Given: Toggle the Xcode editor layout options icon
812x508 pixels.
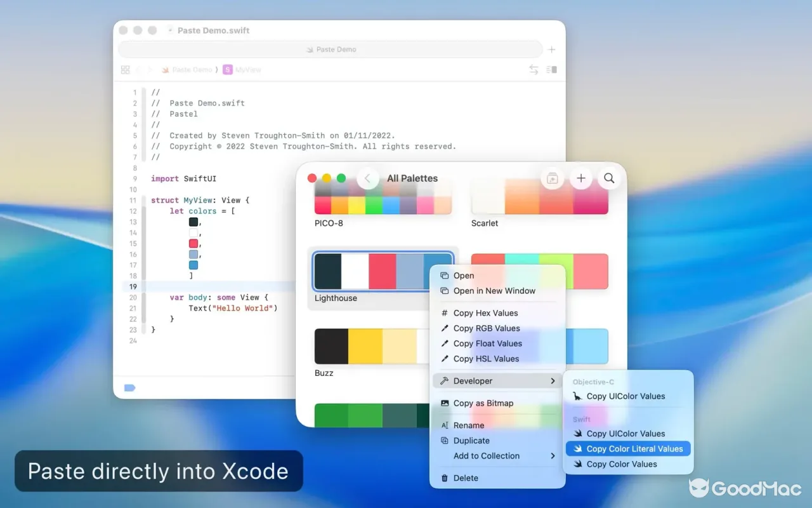Looking at the screenshot, I should pyautogui.click(x=552, y=70).
